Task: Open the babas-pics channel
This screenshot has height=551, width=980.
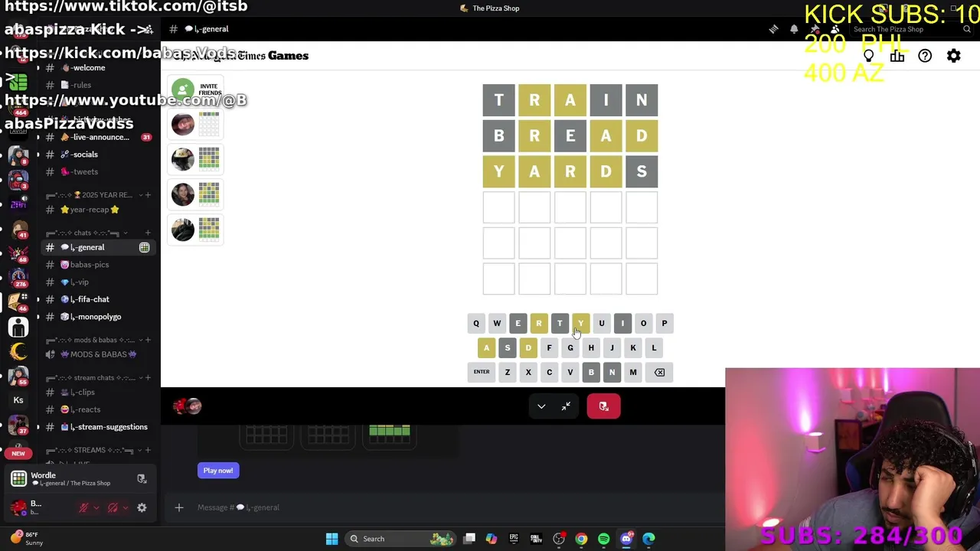Action: click(98, 265)
